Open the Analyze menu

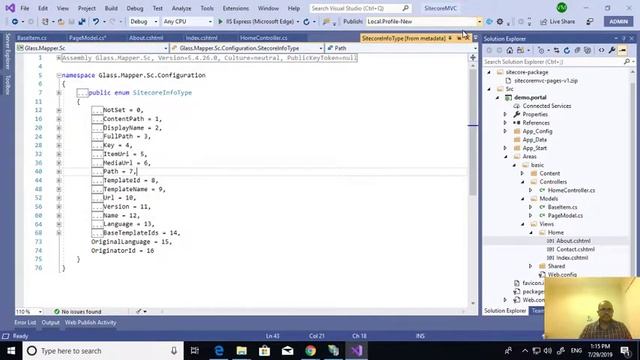coord(181,8)
